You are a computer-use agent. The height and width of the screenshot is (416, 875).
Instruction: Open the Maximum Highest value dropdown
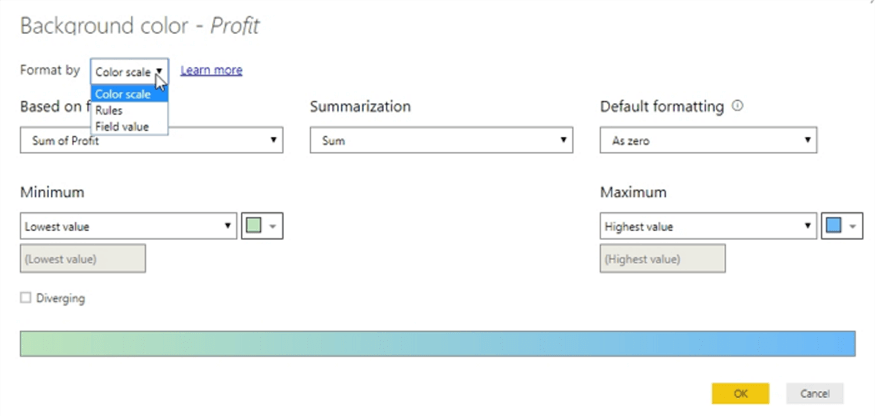(708, 227)
